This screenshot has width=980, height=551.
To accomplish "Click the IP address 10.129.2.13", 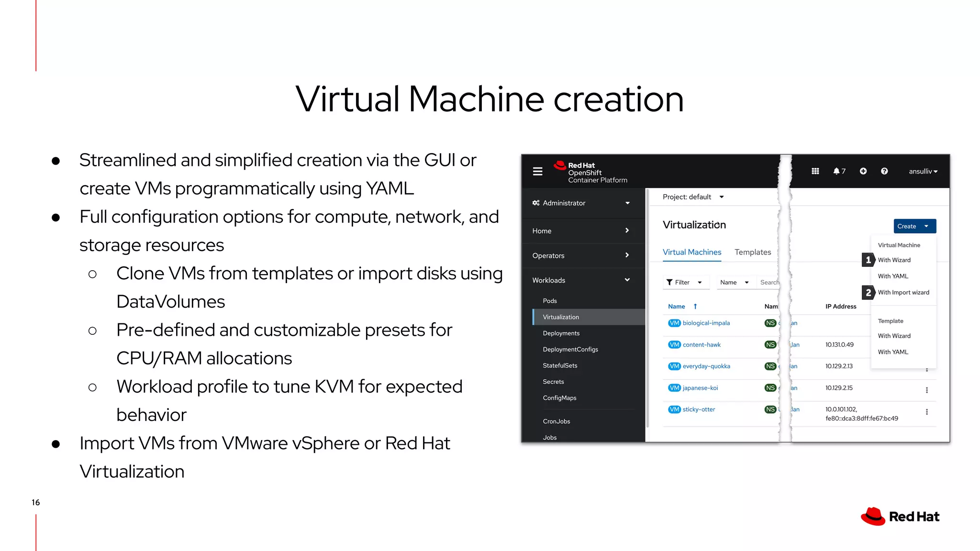I will 839,366.
